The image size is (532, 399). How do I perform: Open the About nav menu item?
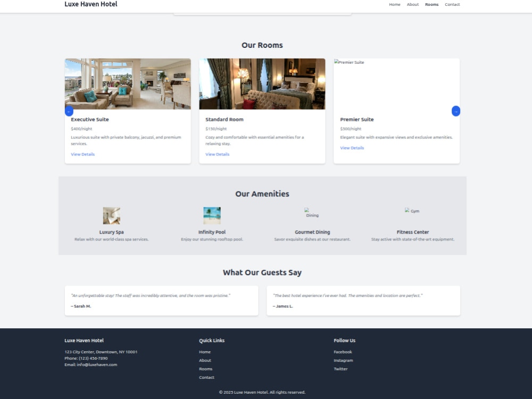tap(413, 4)
